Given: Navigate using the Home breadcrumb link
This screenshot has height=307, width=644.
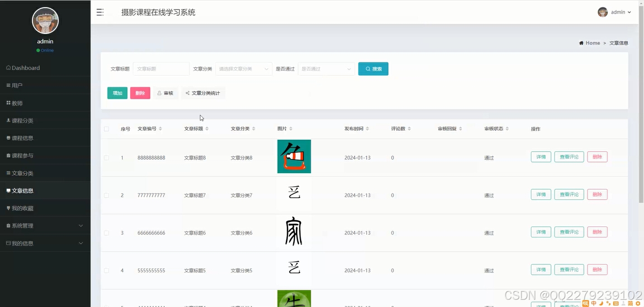Looking at the screenshot, I should (592, 43).
